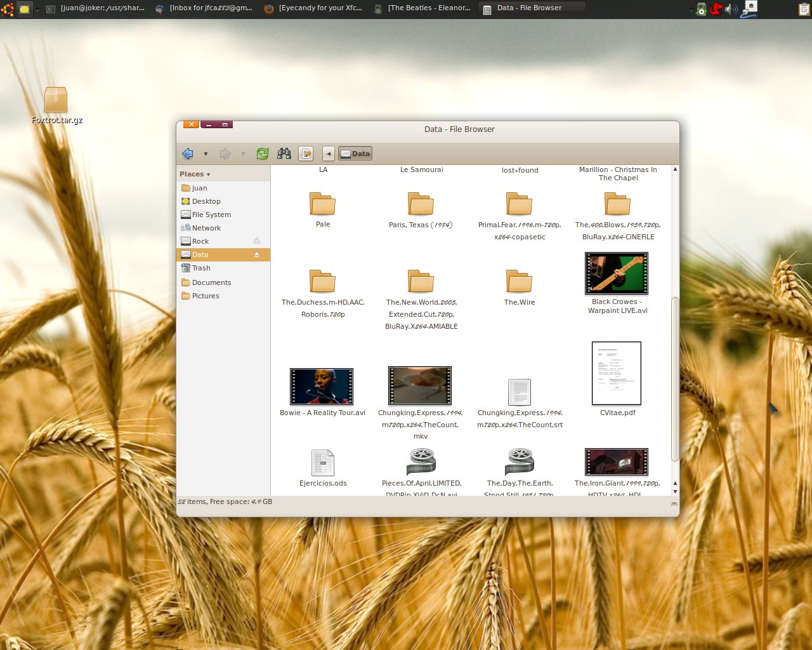Viewport: 812px width, 650px height.
Task: Go back with the blue arrow button
Action: 188,154
